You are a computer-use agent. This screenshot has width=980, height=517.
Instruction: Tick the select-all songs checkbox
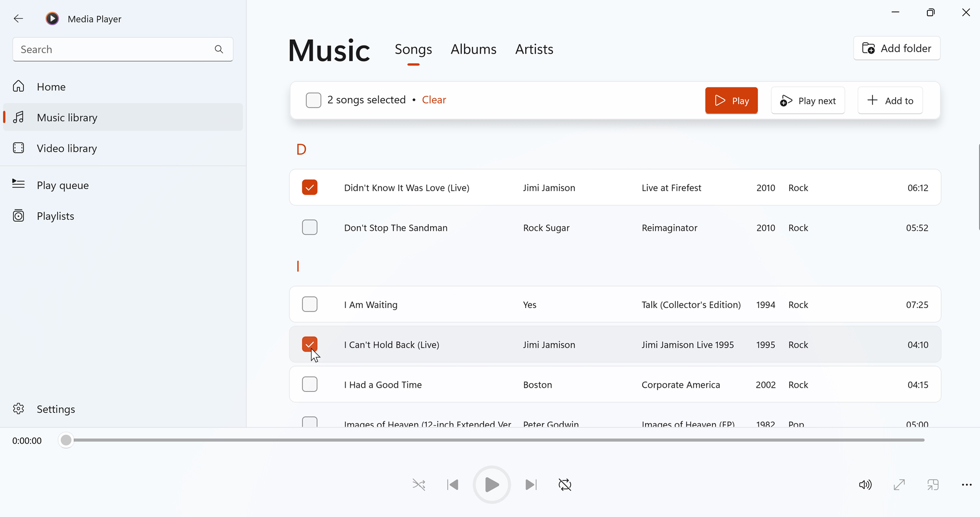313,100
